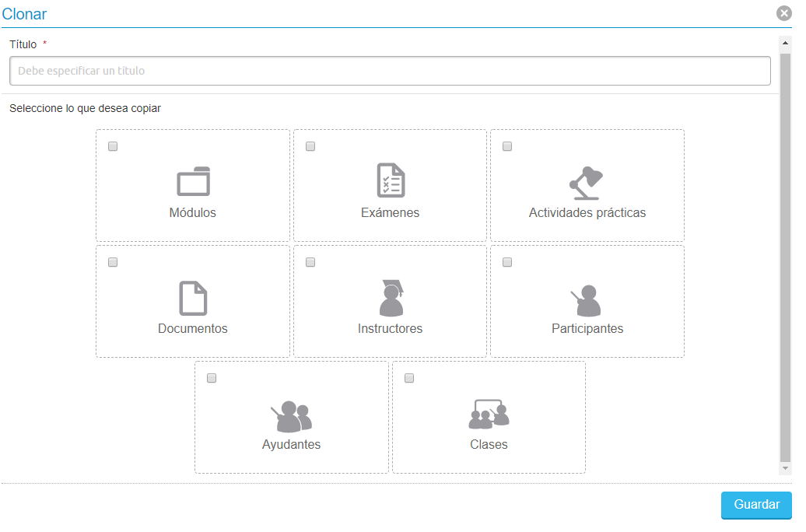Screen dimensions: 806x532
Task: Click the Participantes person icon
Action: [586, 301]
